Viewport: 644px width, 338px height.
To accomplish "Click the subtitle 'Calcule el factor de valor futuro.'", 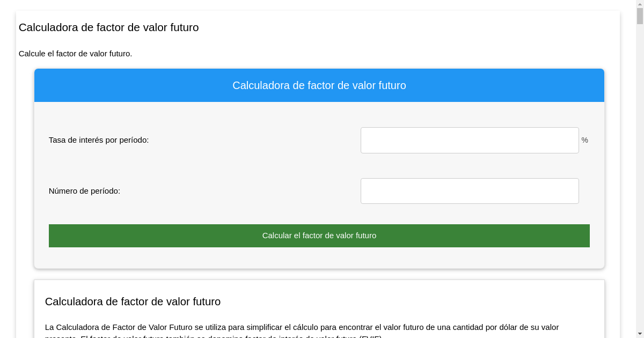I will [75, 54].
